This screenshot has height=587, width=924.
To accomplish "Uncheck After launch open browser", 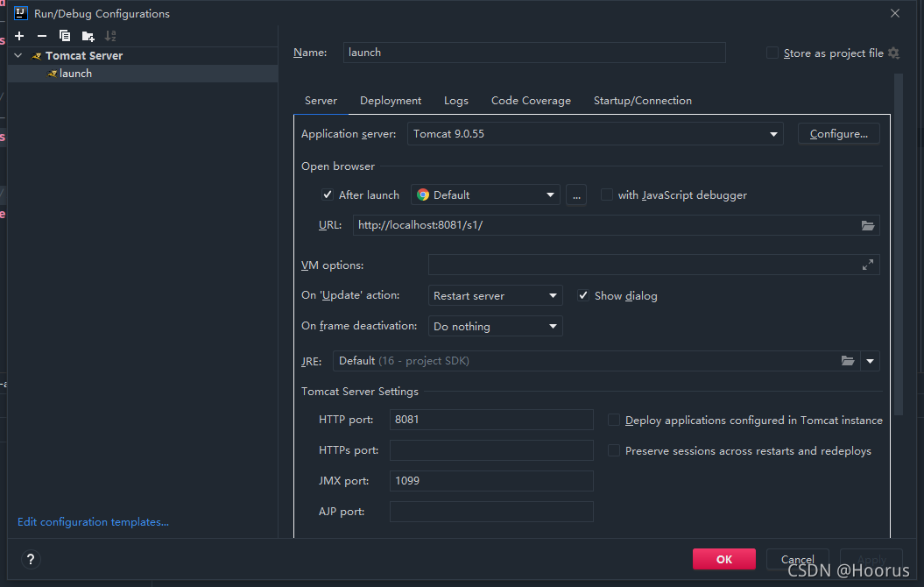I will click(327, 194).
